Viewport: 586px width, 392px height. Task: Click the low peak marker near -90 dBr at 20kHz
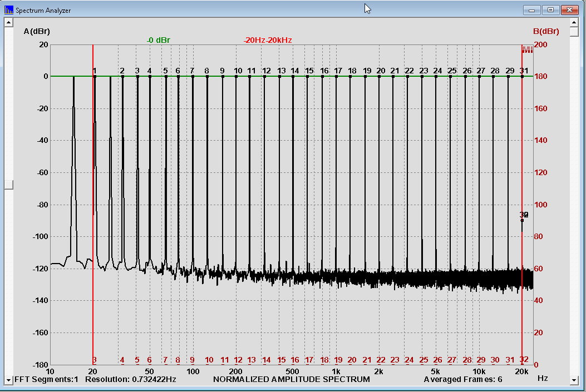522,220
